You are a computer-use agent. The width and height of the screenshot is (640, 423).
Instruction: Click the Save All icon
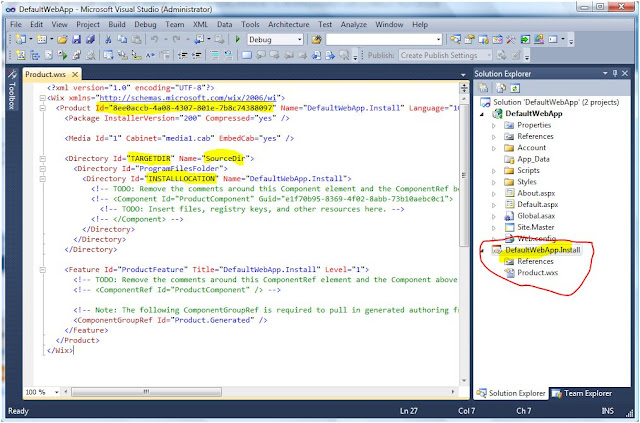coord(90,40)
